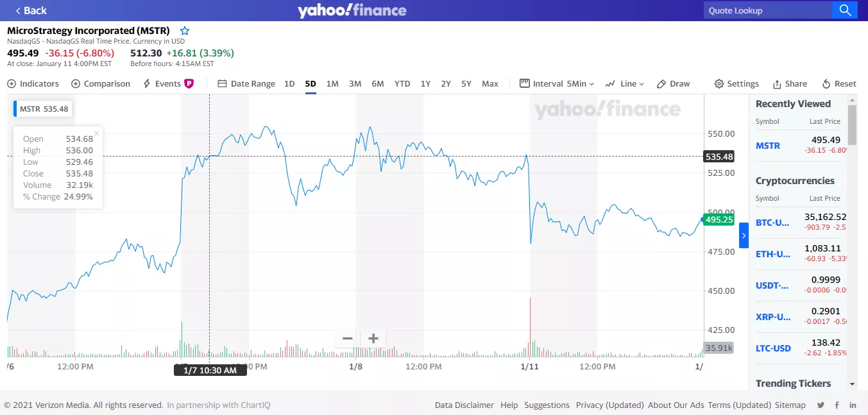Switch to the 1D chart range
Screen dimensions: 868x415
(x=289, y=83)
